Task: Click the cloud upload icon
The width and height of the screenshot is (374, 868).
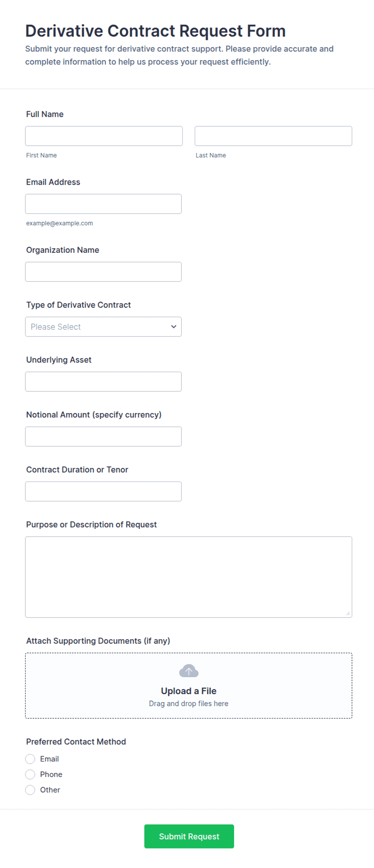Action: [189, 671]
